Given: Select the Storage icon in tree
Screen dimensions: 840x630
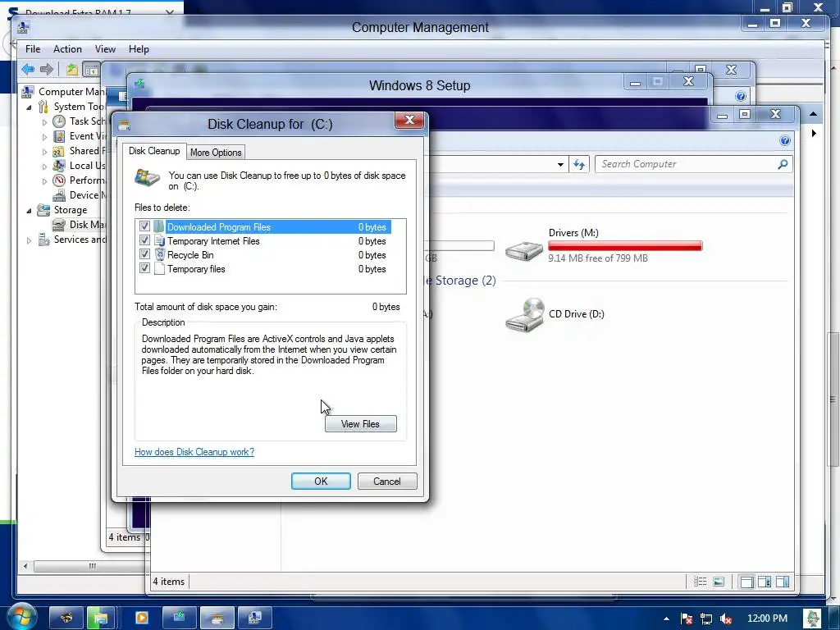Looking at the screenshot, I should (43, 210).
